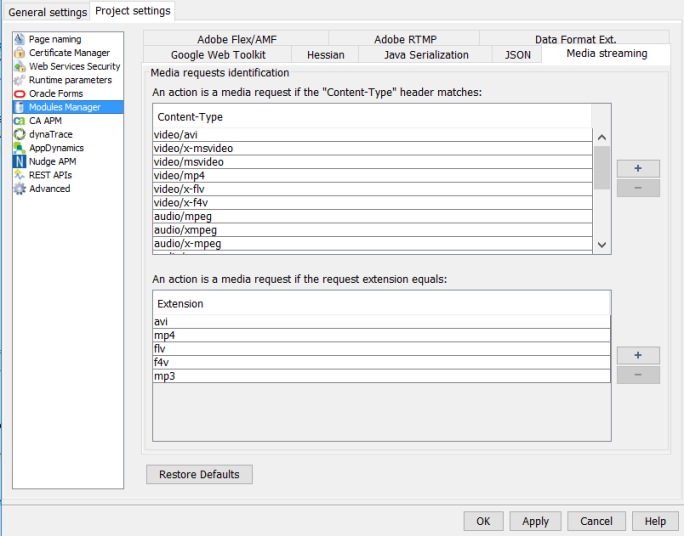
Task: Click scroll up arrow in Content-Type list
Action: 602,138
